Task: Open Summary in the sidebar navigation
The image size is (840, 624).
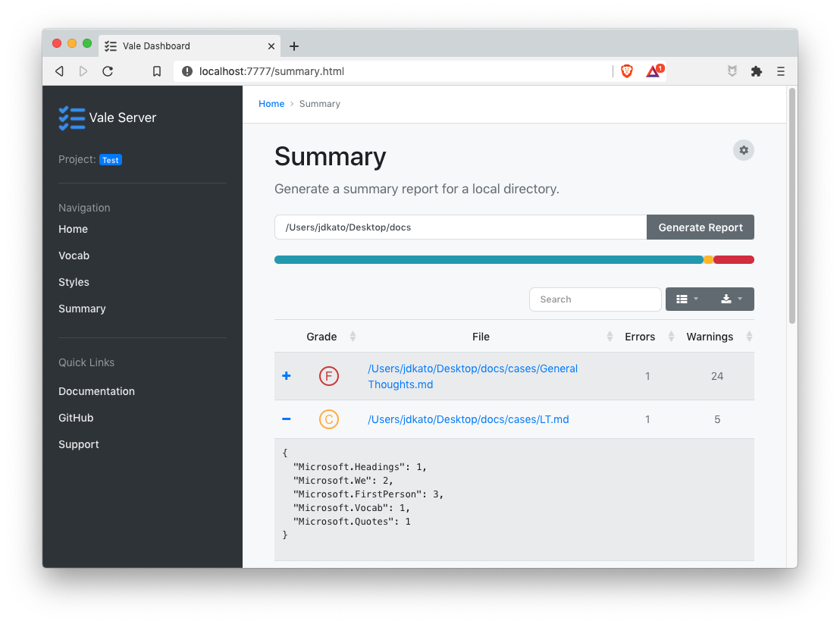Action: tap(82, 309)
